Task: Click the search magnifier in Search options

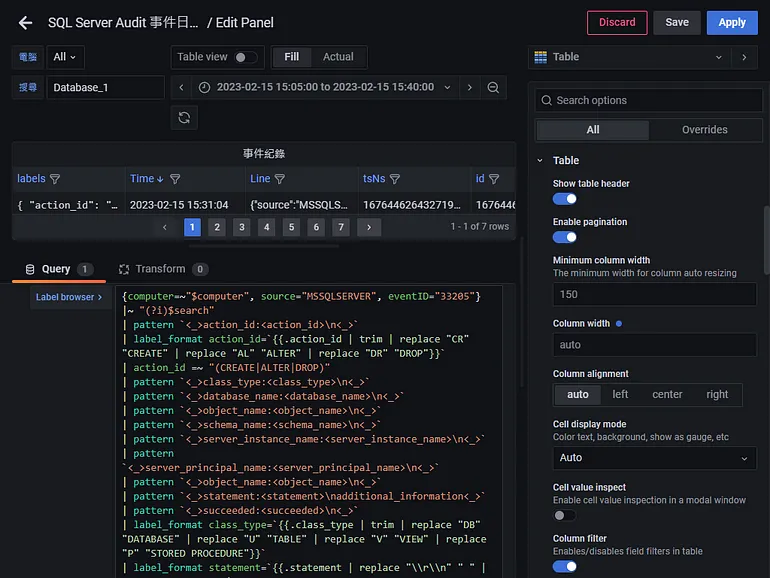Action: [x=547, y=101]
